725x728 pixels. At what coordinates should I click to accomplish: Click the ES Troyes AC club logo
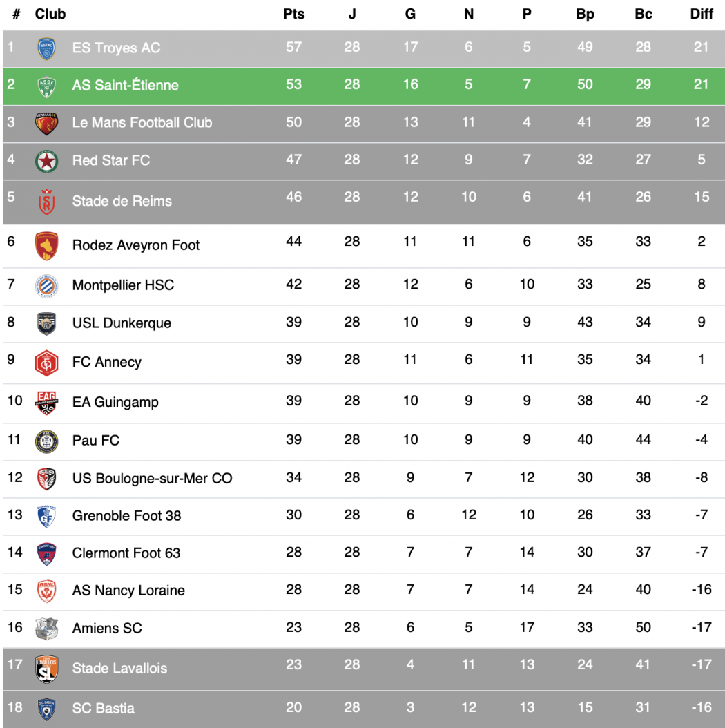(46, 48)
